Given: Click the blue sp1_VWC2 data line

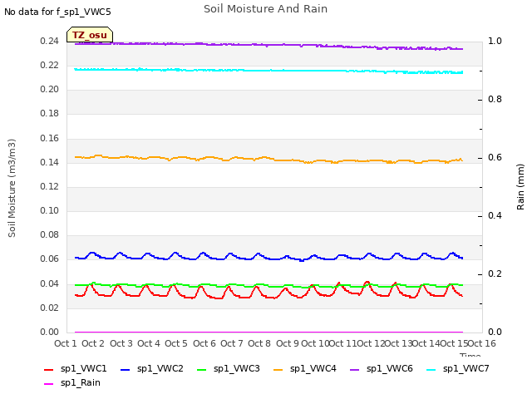Looking at the screenshot, I should (268, 259).
